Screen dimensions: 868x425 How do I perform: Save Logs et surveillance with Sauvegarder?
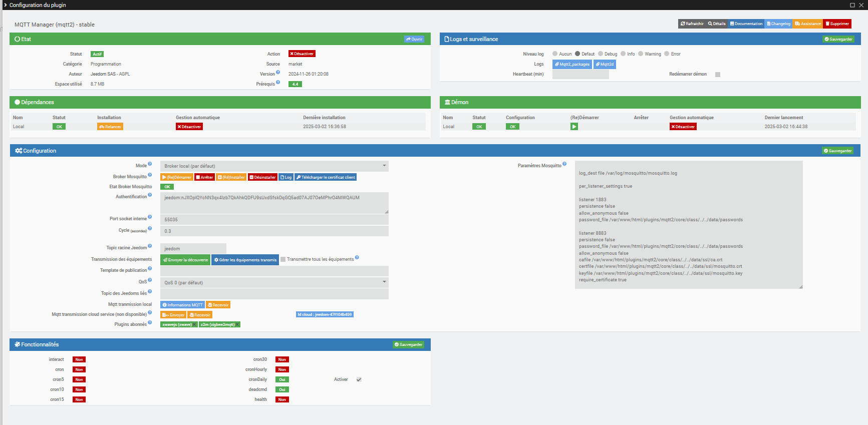[838, 39]
